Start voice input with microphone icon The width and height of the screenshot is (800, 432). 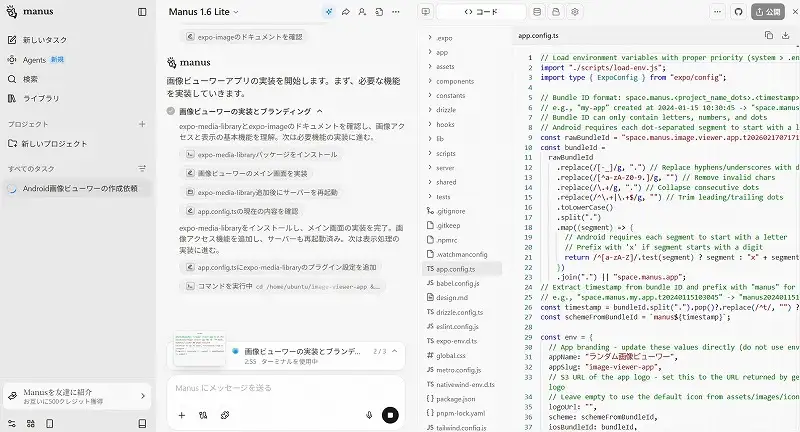point(369,415)
